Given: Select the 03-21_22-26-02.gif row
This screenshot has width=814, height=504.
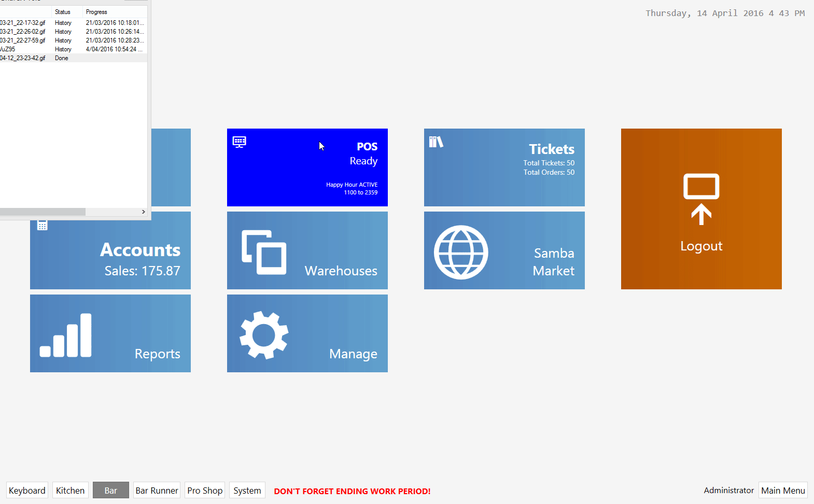Looking at the screenshot, I should tap(74, 32).
